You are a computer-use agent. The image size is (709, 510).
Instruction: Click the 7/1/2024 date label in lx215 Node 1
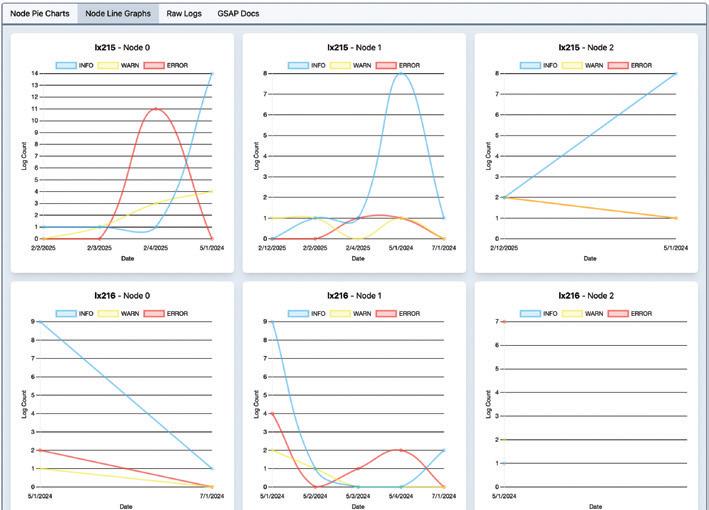click(444, 248)
